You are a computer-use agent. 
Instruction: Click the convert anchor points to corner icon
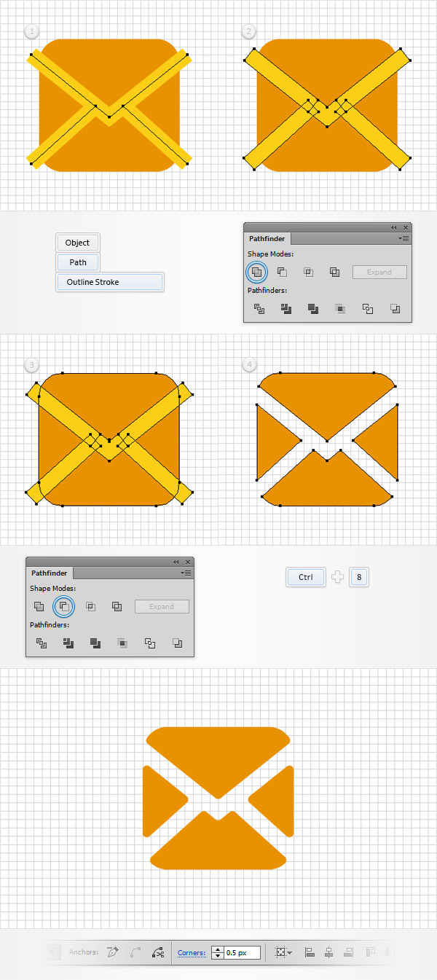(x=112, y=952)
